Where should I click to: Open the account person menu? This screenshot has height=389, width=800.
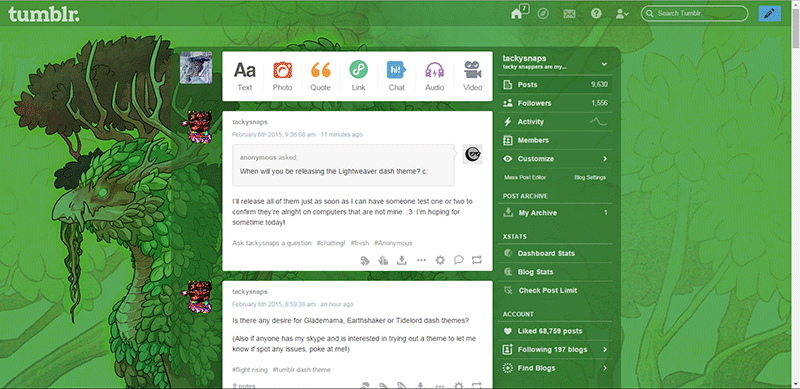click(x=622, y=14)
